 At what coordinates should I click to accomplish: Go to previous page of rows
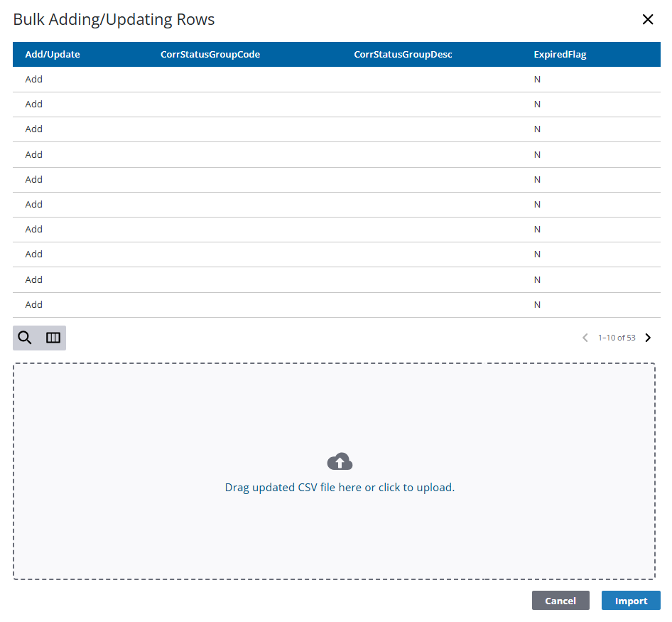[585, 338]
